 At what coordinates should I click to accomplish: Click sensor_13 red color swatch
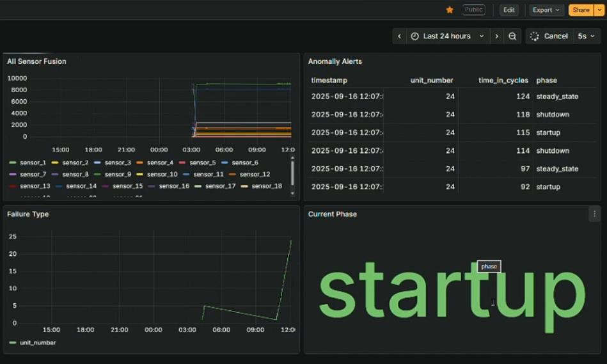pos(13,186)
